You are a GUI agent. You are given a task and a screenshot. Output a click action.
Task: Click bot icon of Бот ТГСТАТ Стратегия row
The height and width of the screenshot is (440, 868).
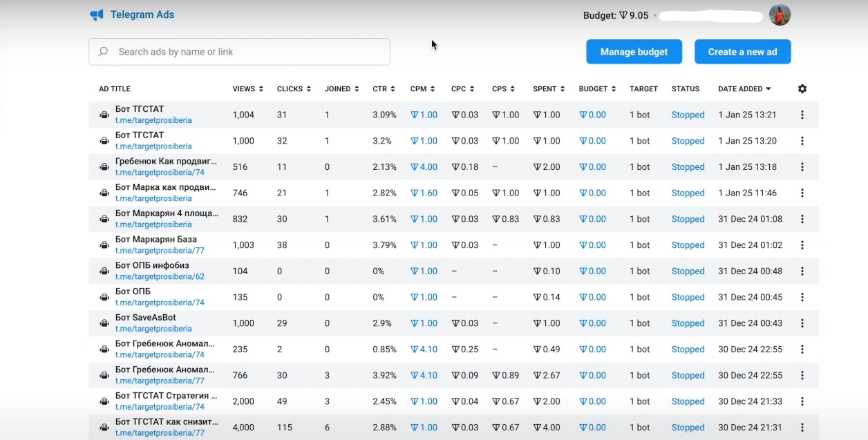[x=104, y=401]
